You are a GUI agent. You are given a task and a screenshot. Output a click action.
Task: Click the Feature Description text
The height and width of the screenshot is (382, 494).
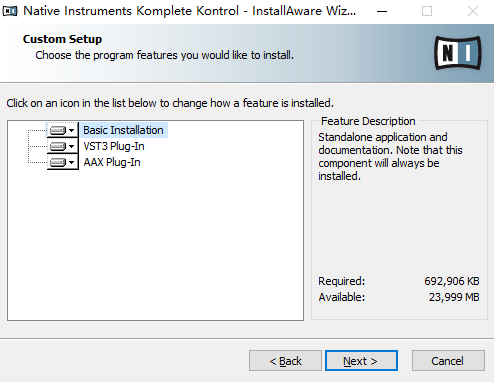390,156
